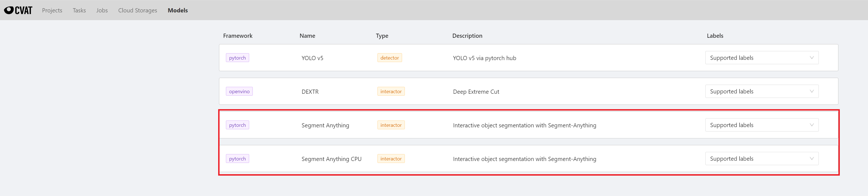Viewport: 868px width, 196px height.
Task: Go to the Tasks page
Action: pos(79,10)
